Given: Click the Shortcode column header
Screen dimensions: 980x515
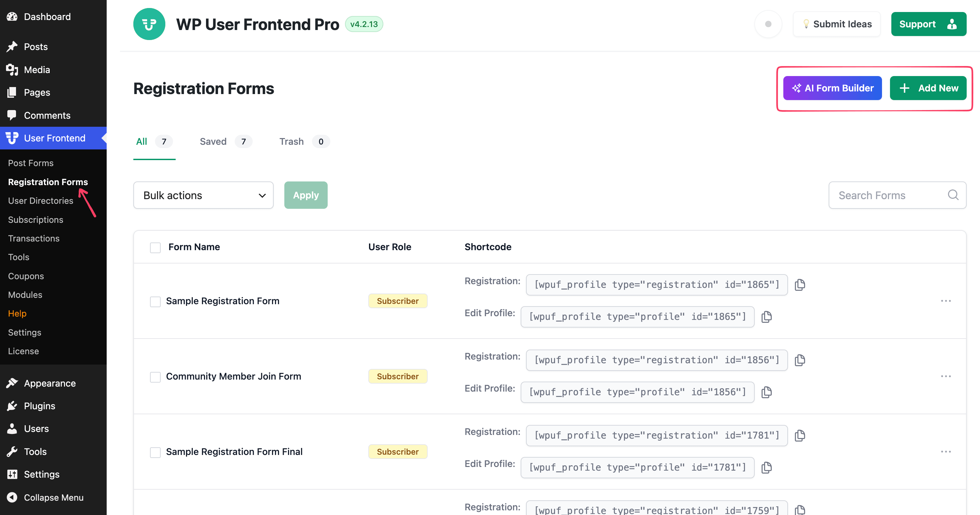Looking at the screenshot, I should click(488, 247).
